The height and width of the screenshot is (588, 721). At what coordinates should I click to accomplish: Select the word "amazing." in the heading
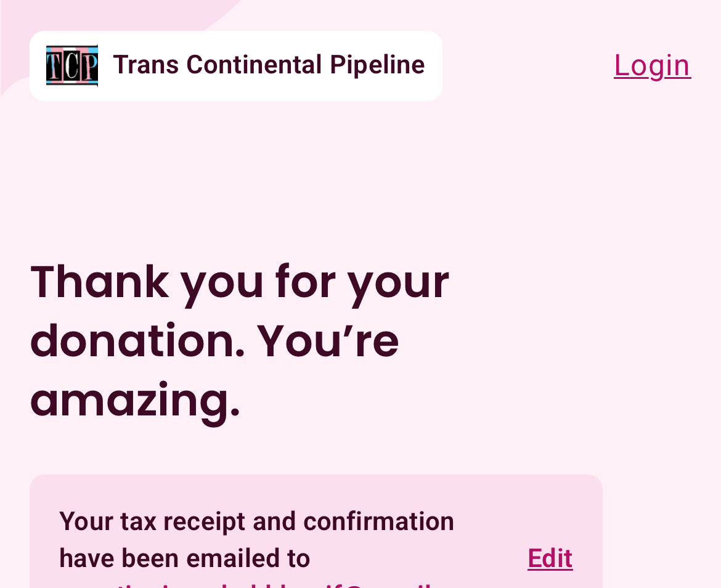click(135, 400)
